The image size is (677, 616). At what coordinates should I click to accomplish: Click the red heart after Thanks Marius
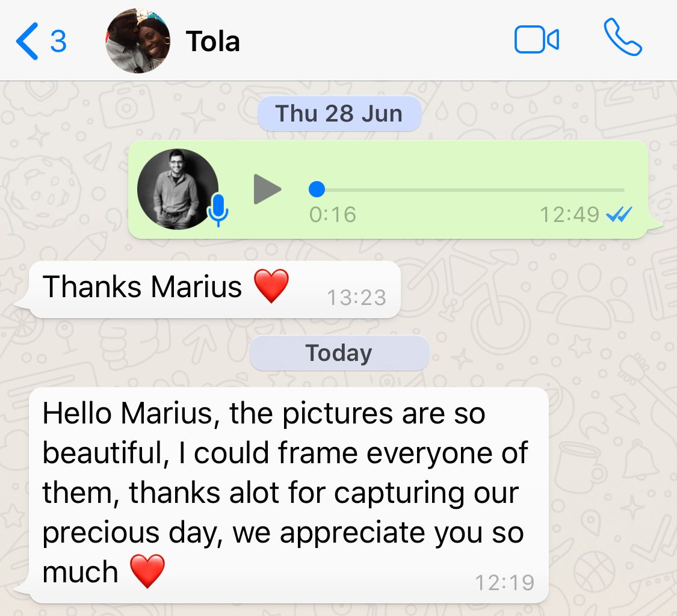pos(271,286)
